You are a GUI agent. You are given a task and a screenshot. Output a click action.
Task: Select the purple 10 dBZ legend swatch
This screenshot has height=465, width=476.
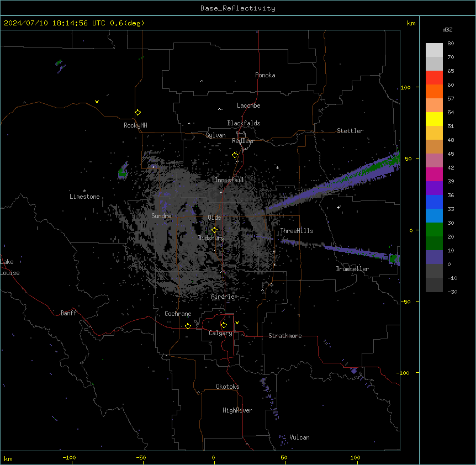pos(434,257)
